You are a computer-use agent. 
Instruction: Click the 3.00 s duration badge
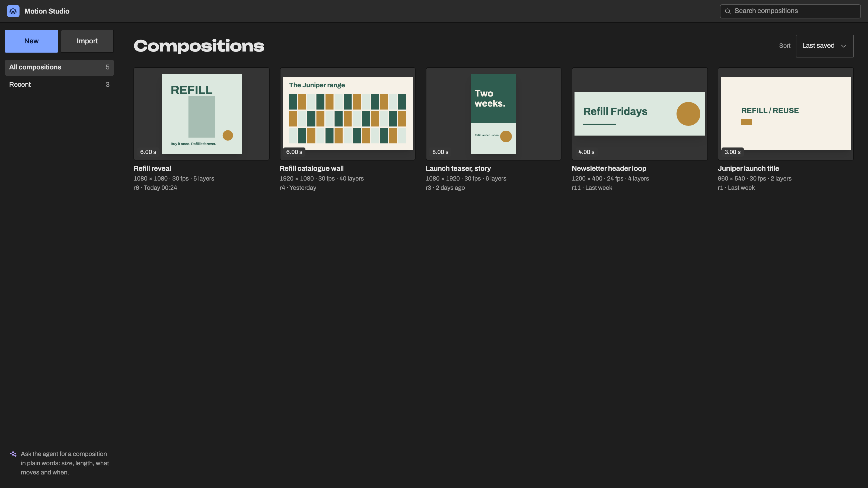pyautogui.click(x=733, y=152)
